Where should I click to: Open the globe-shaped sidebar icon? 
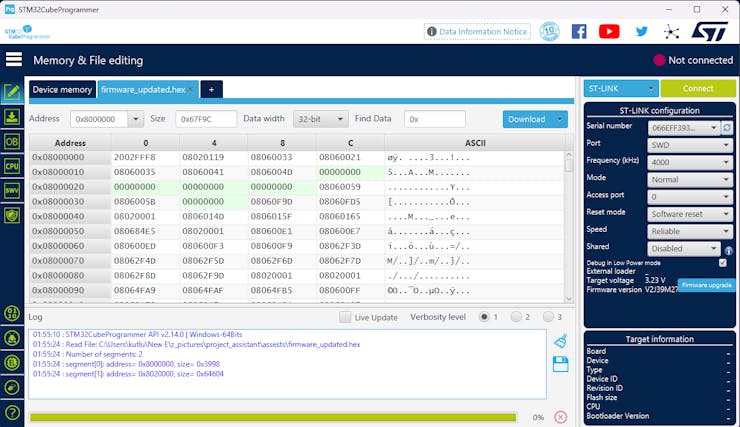(x=12, y=363)
